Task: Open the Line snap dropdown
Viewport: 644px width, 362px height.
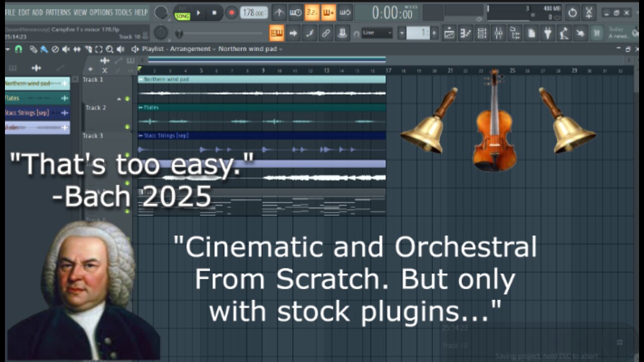Action: coord(376,33)
